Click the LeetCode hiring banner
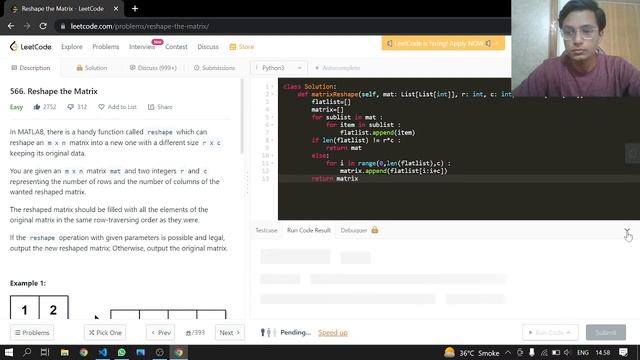640x360 pixels. click(443, 43)
